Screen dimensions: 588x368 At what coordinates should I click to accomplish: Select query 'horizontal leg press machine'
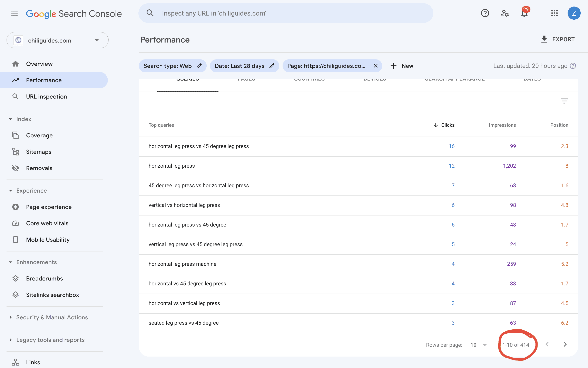(x=183, y=264)
